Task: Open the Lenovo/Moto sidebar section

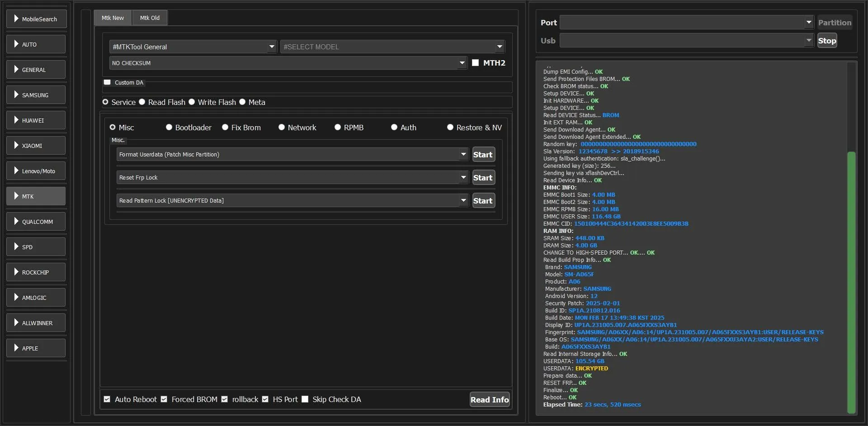Action: [37, 171]
